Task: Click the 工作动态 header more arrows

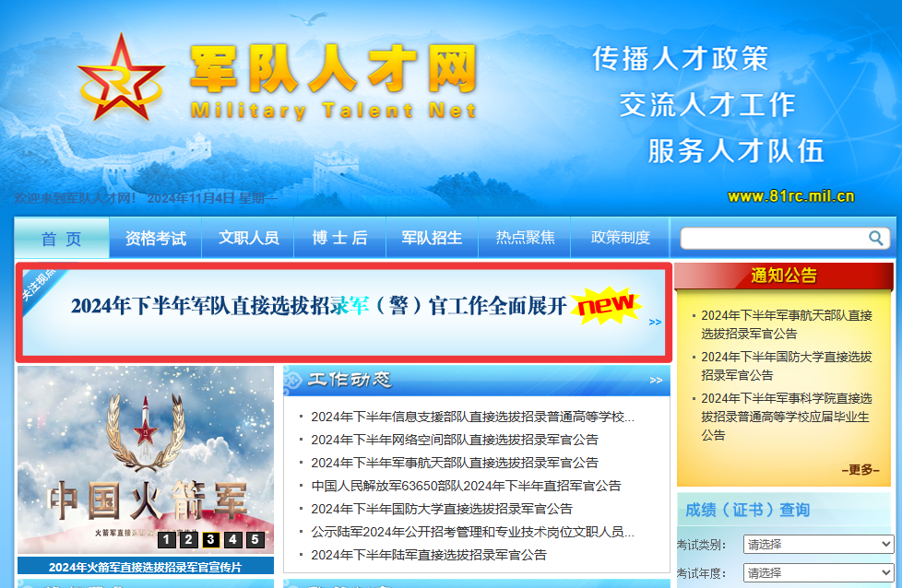Action: [656, 380]
